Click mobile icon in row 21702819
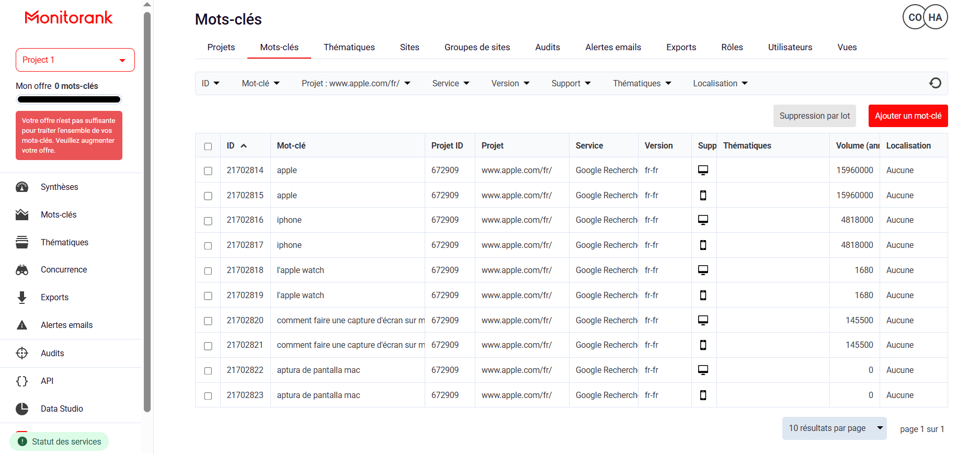This screenshot has height=454, width=980. click(703, 295)
